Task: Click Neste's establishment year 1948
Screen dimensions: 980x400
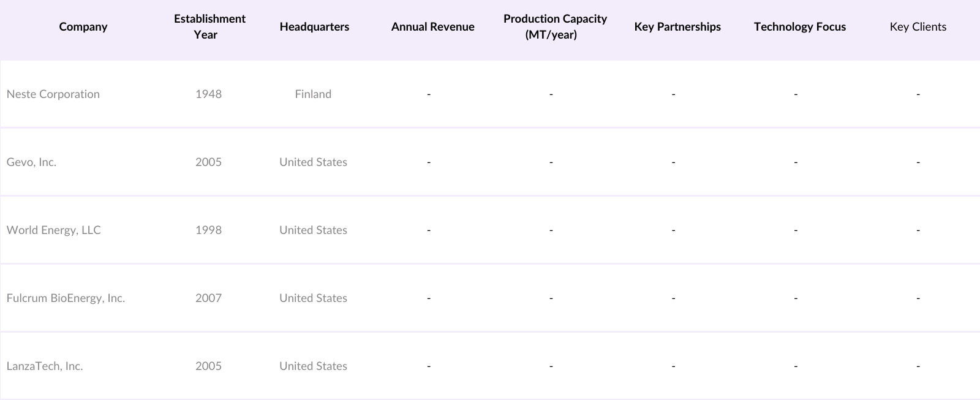Action: (208, 94)
